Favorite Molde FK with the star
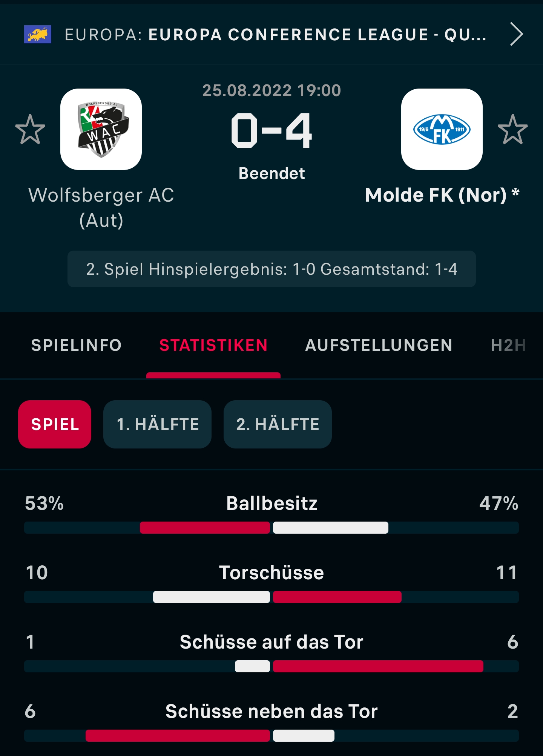The height and width of the screenshot is (756, 543). pos(512,129)
